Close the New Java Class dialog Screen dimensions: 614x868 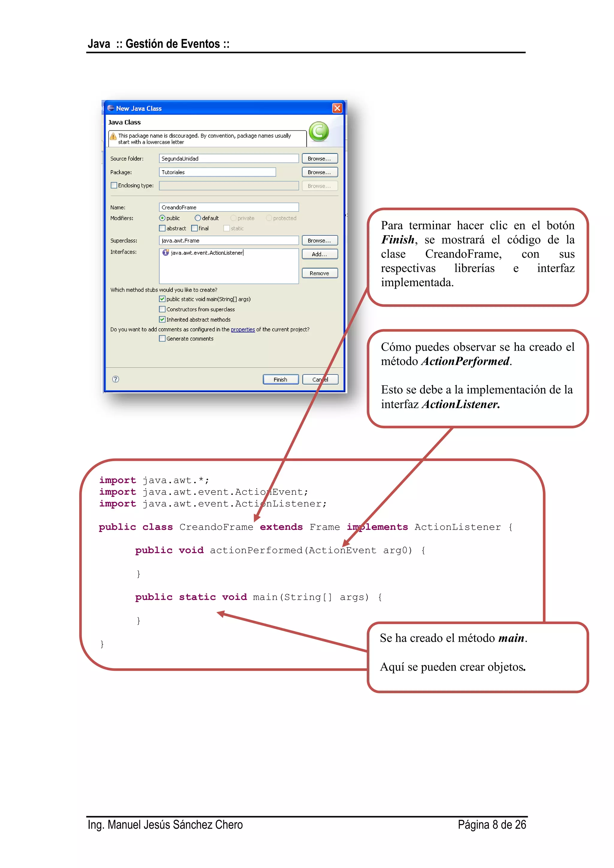pos(337,108)
